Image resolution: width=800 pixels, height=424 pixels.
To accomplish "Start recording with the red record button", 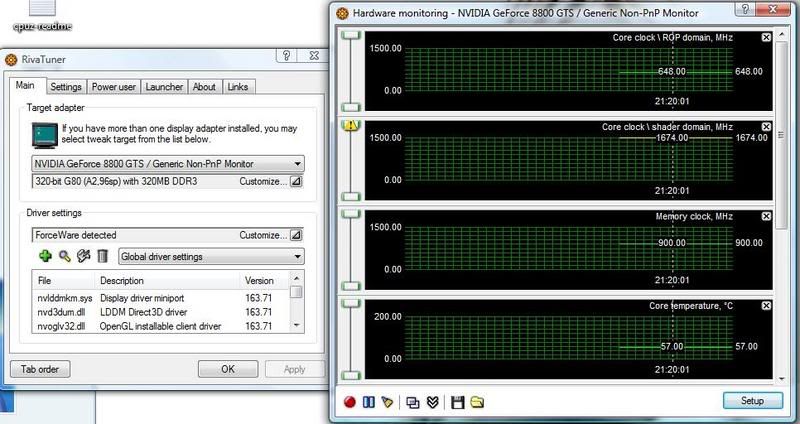I will tap(349, 403).
